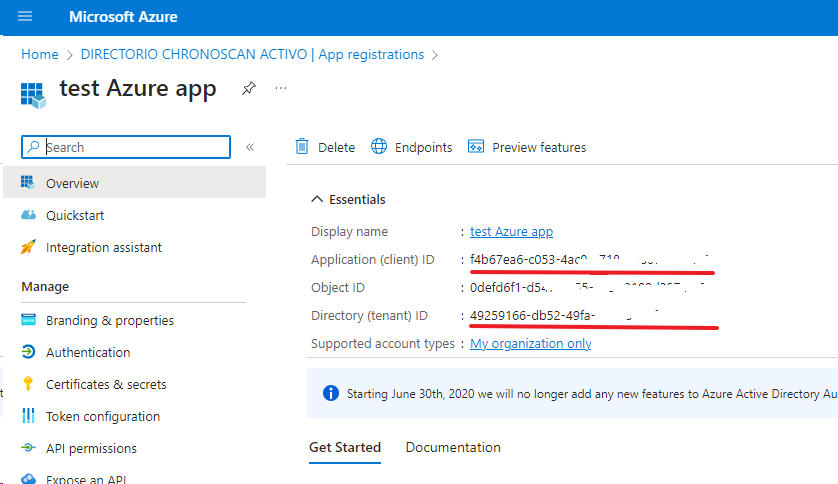Select Overview in the left menu
The image size is (838, 484).
[x=72, y=183]
